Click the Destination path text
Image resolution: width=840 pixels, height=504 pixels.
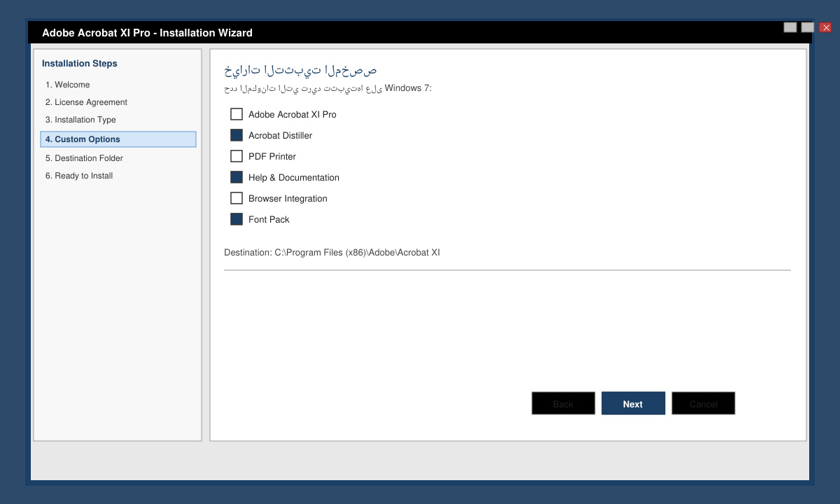332,253
